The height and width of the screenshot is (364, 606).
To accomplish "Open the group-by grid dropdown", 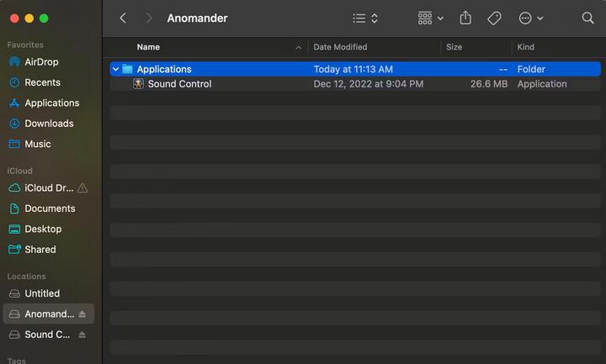I will pyautogui.click(x=431, y=18).
